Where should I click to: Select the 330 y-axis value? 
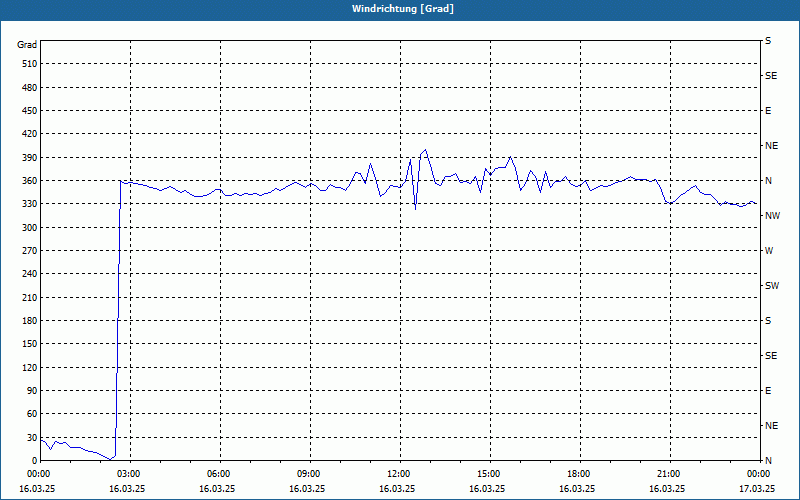coord(30,204)
